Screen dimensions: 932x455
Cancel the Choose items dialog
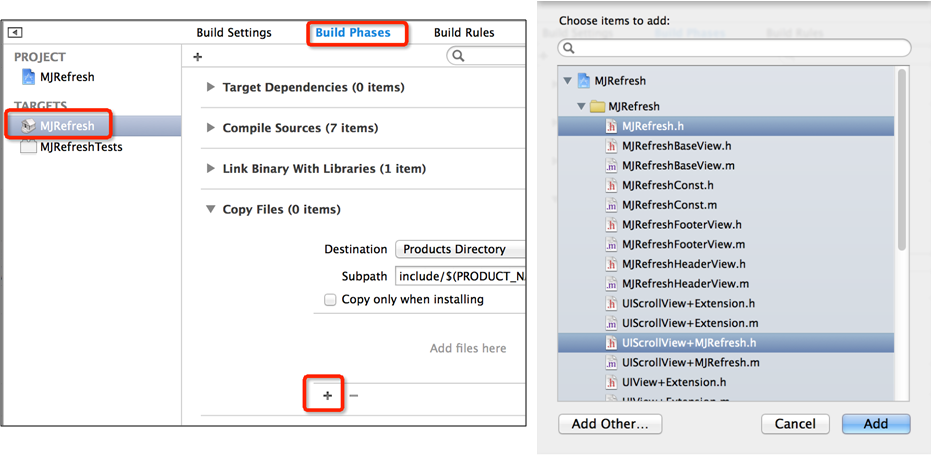point(795,424)
